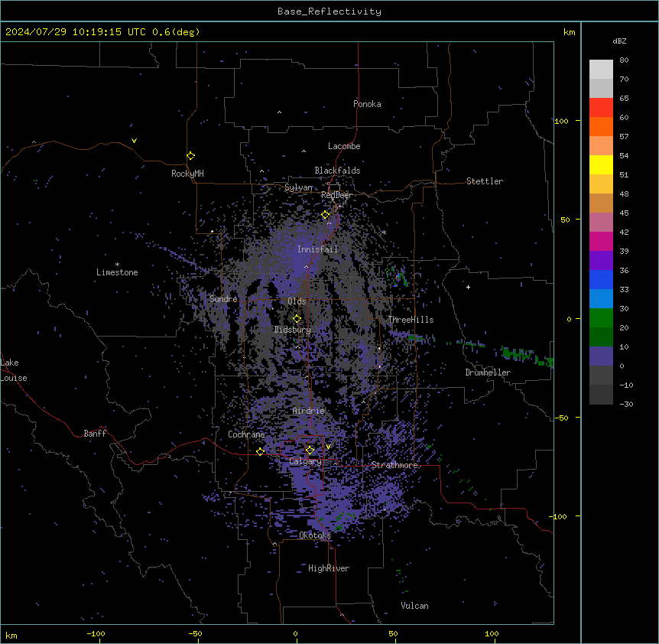
Task: Click the yellow km label beside the timestamp
Action: (x=569, y=32)
